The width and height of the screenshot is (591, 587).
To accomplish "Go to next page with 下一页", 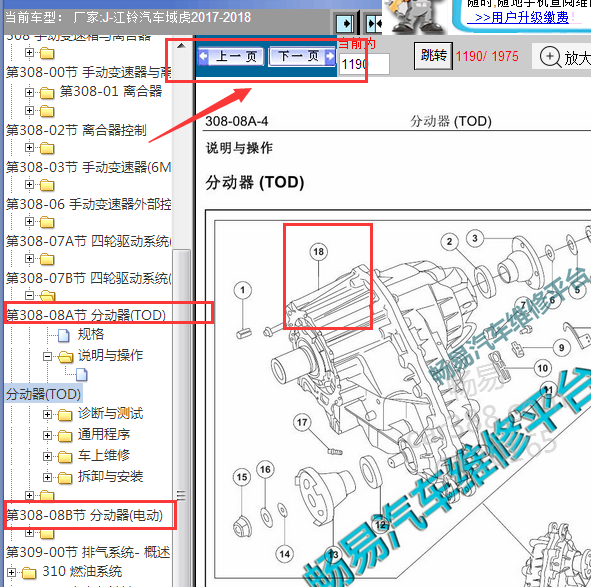I will (302, 57).
